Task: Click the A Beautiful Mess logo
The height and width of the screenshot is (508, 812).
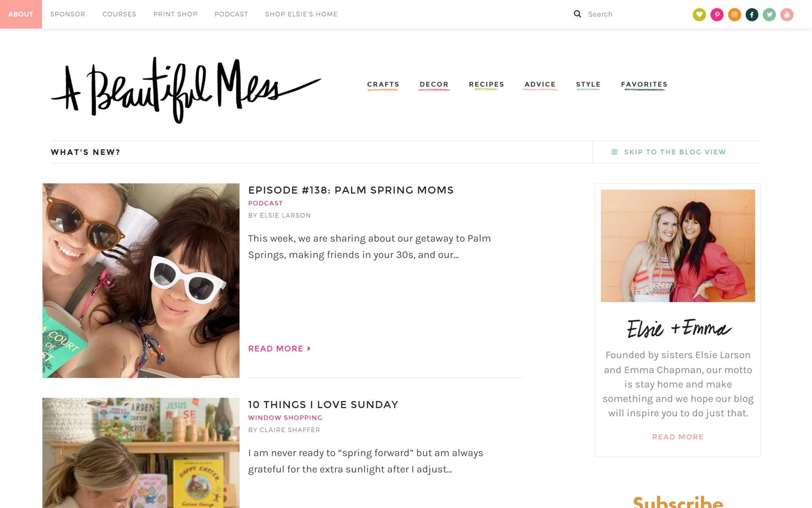Action: [186, 90]
